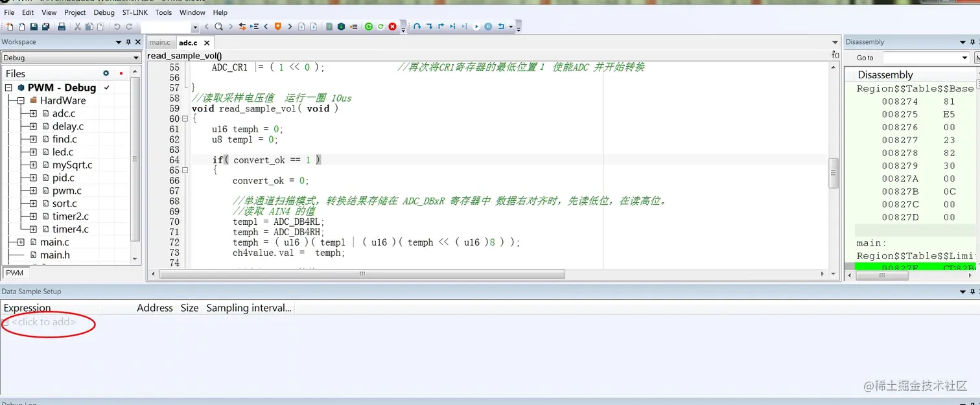
Task: Collapse the HardWare folder
Action: tap(21, 100)
